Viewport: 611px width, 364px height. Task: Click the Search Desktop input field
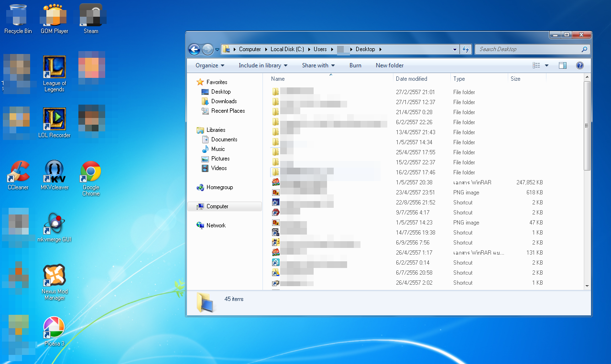[x=528, y=49]
